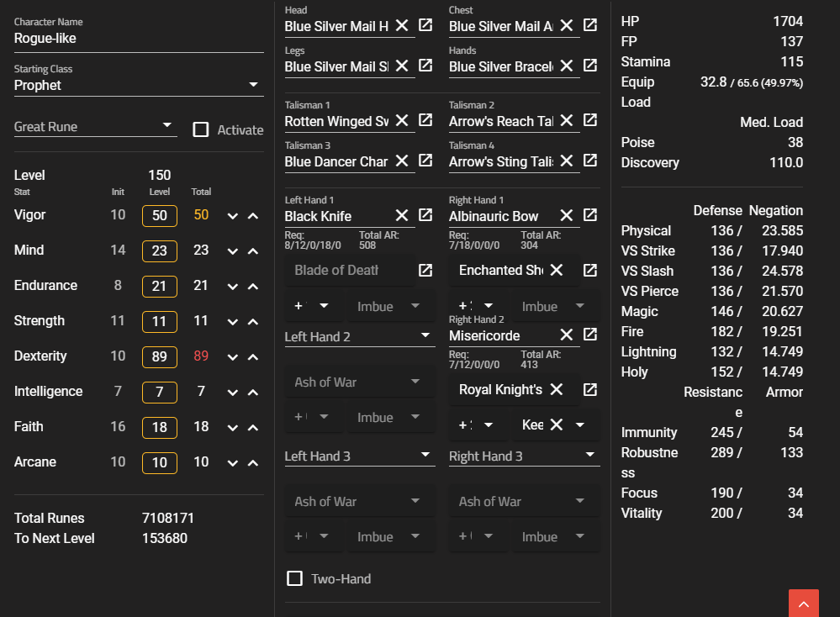Open Royal Knight's ash of war link
840x617 pixels.
[x=590, y=389]
